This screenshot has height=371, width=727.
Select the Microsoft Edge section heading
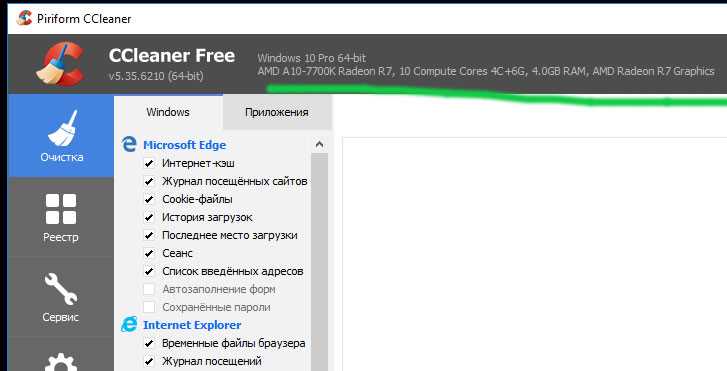click(185, 145)
